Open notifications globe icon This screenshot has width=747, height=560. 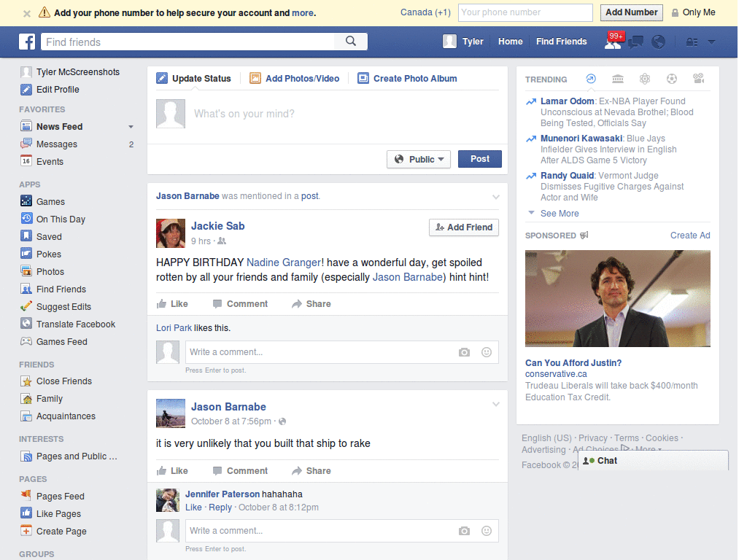pos(658,42)
